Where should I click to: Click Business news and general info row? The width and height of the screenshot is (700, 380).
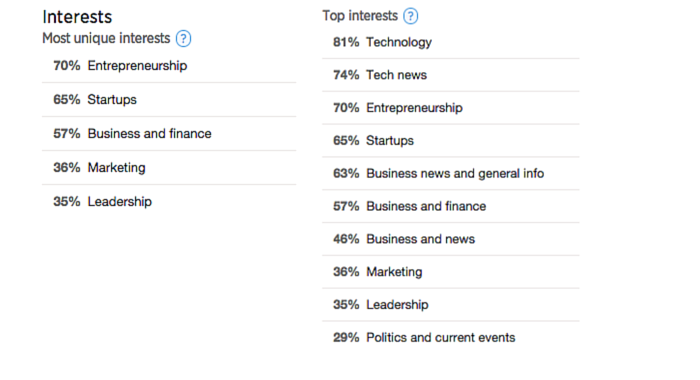450,173
